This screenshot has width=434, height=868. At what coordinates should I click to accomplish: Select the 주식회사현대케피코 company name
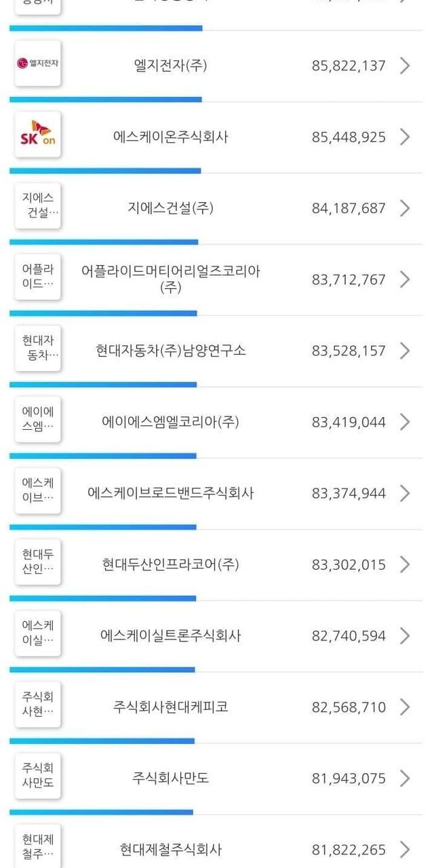click(x=170, y=707)
